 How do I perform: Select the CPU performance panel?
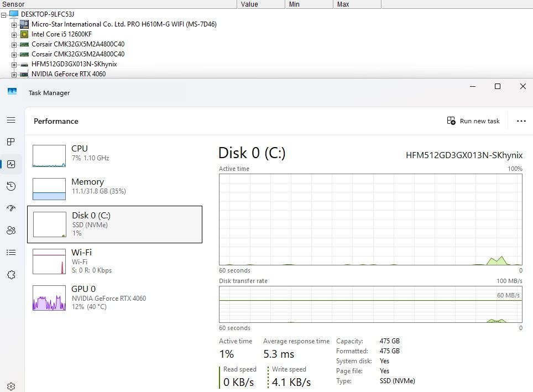[x=114, y=155]
